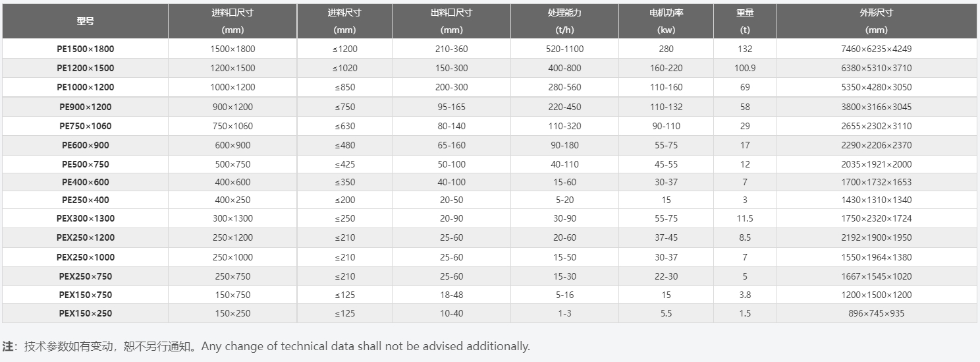Click the 处理能力 (t/h) header
This screenshot has width=980, height=362.
point(564,21)
